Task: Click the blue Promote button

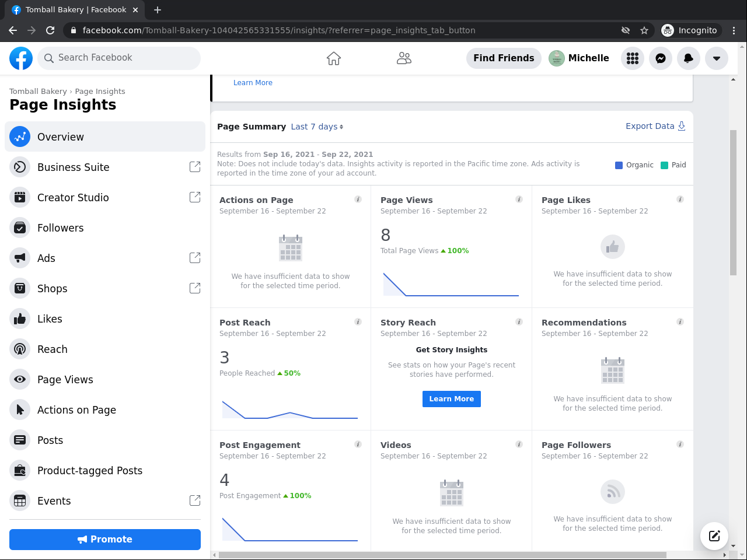Action: coord(105,540)
